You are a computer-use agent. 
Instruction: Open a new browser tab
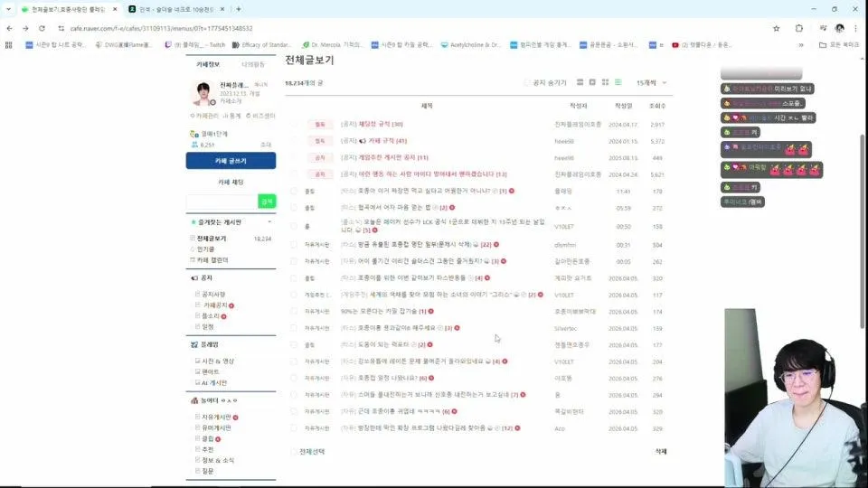pos(239,9)
